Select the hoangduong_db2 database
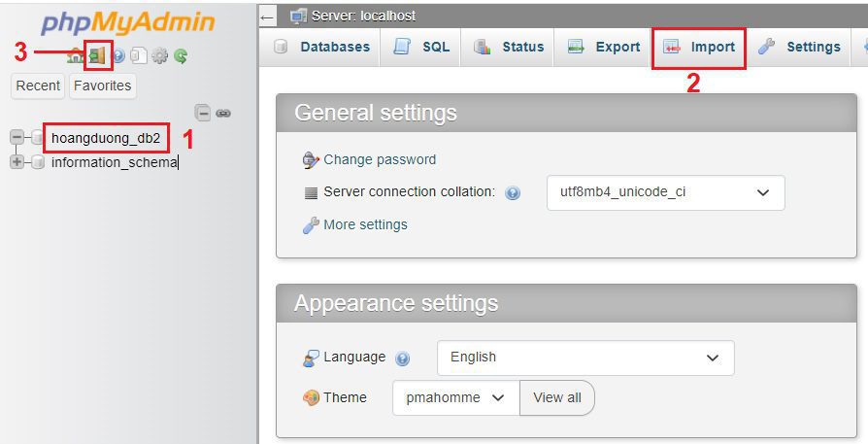The height and width of the screenshot is (444, 868). (106, 138)
